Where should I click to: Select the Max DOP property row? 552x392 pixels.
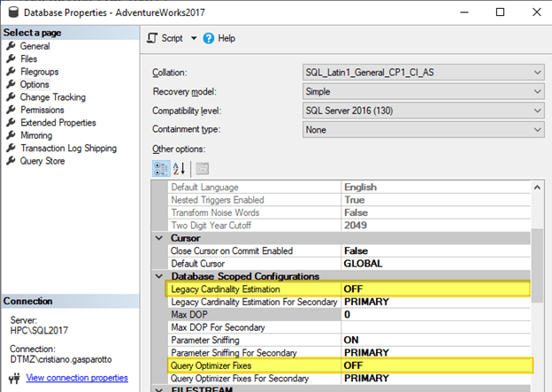tap(349, 314)
